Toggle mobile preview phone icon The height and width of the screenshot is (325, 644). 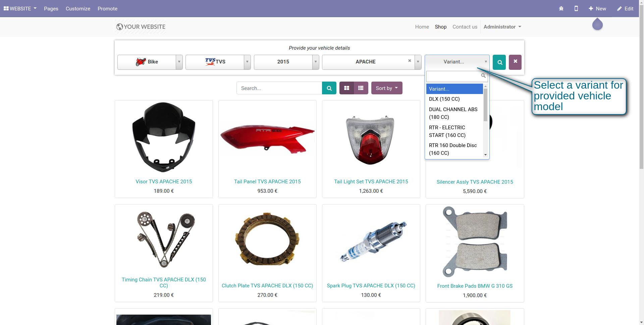tap(576, 8)
